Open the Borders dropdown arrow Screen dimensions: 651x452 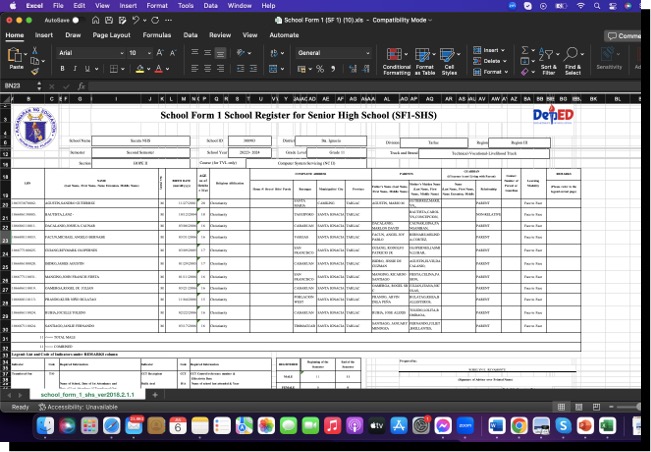tap(122, 69)
